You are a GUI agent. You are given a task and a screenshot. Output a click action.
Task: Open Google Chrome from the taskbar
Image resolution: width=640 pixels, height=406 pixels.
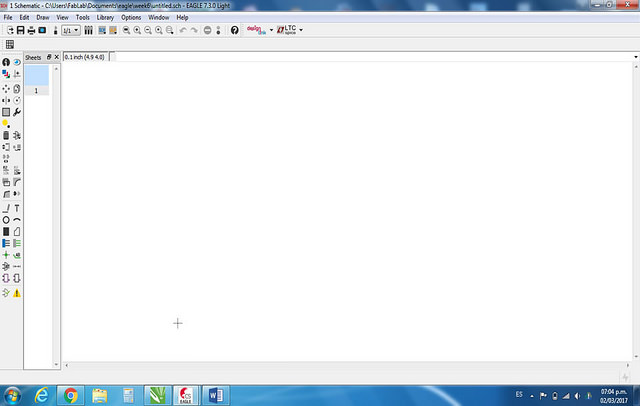[71, 395]
